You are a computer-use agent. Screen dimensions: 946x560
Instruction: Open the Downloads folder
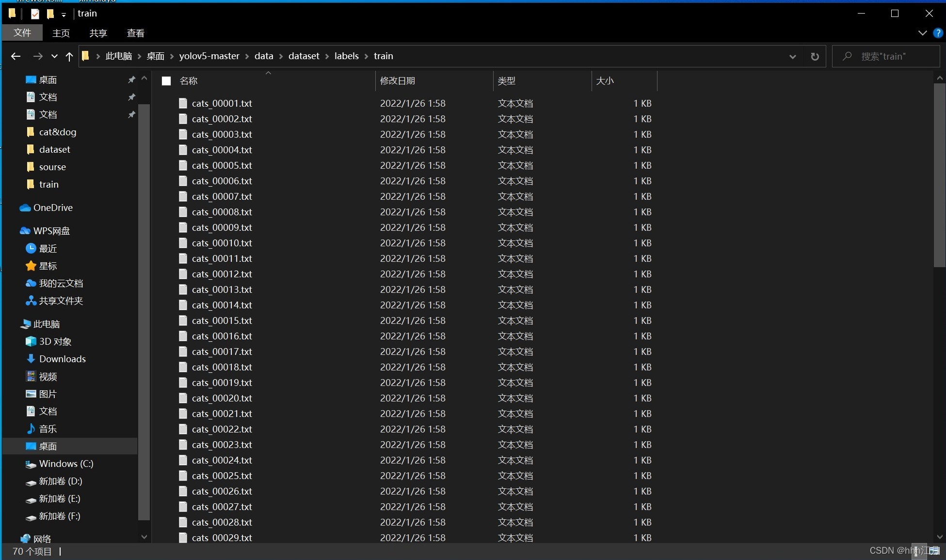pos(56,359)
